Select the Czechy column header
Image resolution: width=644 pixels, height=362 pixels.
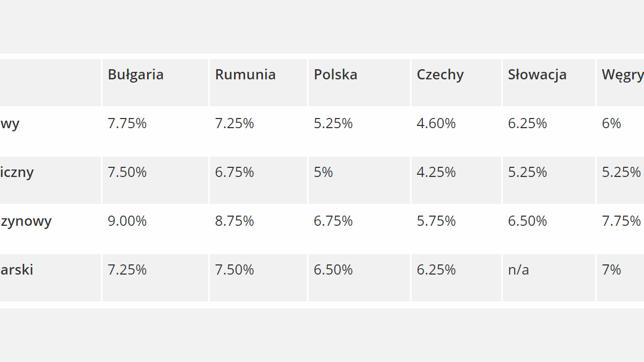[440, 75]
